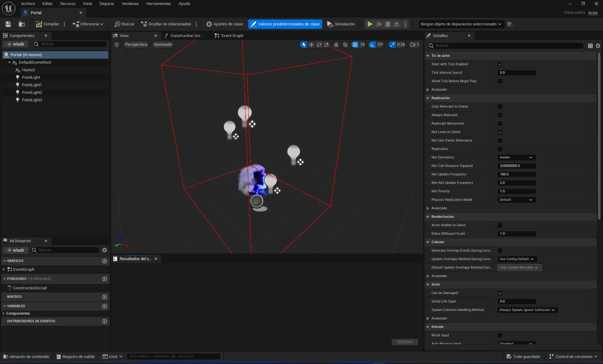Click the green Play simulation button
This screenshot has width=603, height=364.
click(x=370, y=24)
